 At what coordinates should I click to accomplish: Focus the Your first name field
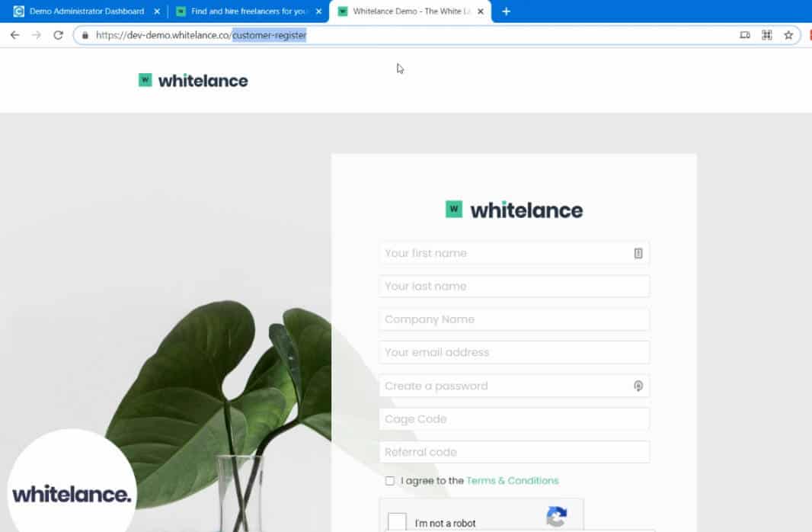click(x=513, y=253)
